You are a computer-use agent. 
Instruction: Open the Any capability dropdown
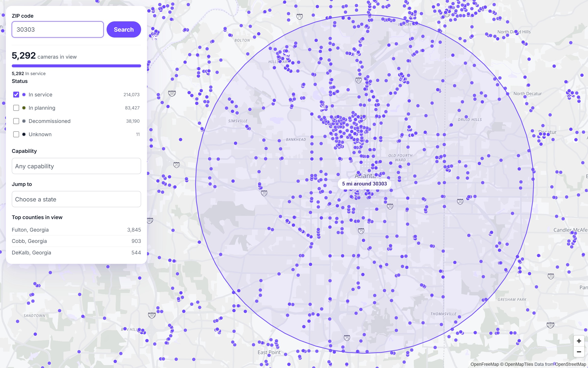point(76,166)
